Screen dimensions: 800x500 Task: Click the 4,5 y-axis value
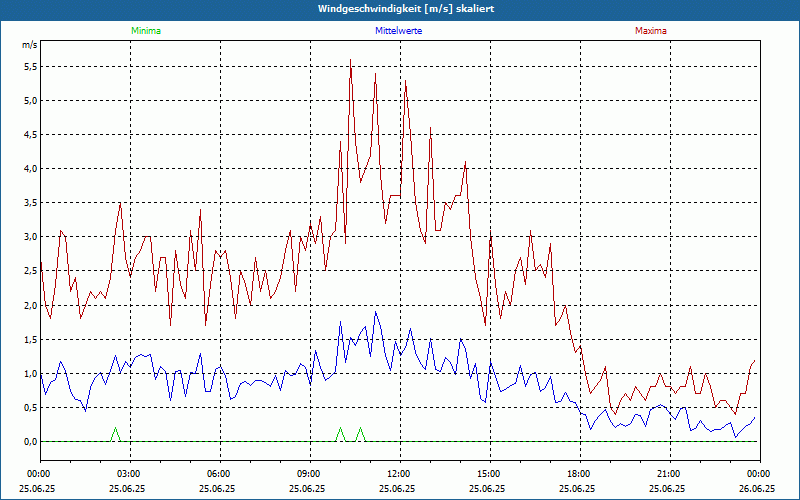point(31,135)
